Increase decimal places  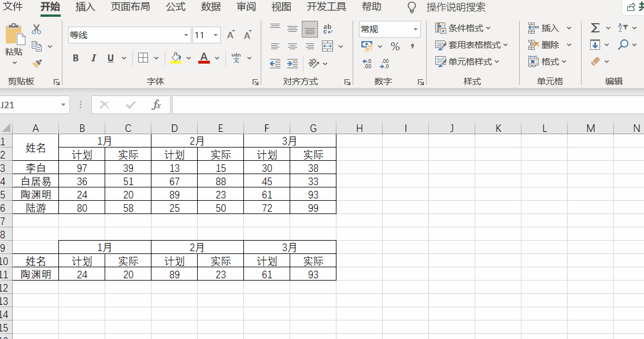pyautogui.click(x=367, y=63)
